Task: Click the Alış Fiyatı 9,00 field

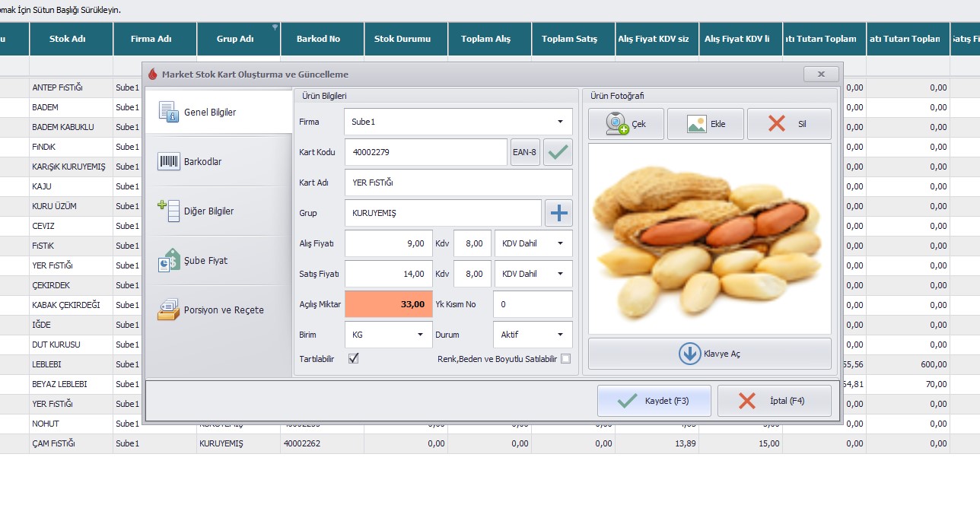Action: (389, 243)
